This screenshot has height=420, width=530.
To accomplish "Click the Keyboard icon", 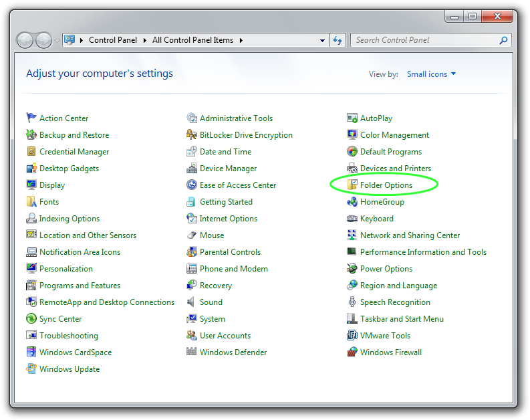I will pos(352,219).
